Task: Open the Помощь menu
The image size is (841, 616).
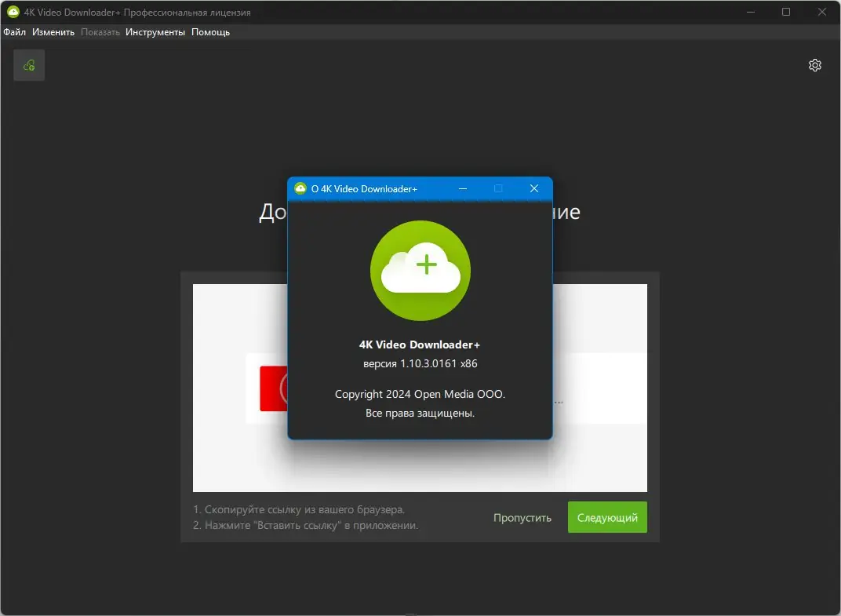Action: [210, 32]
